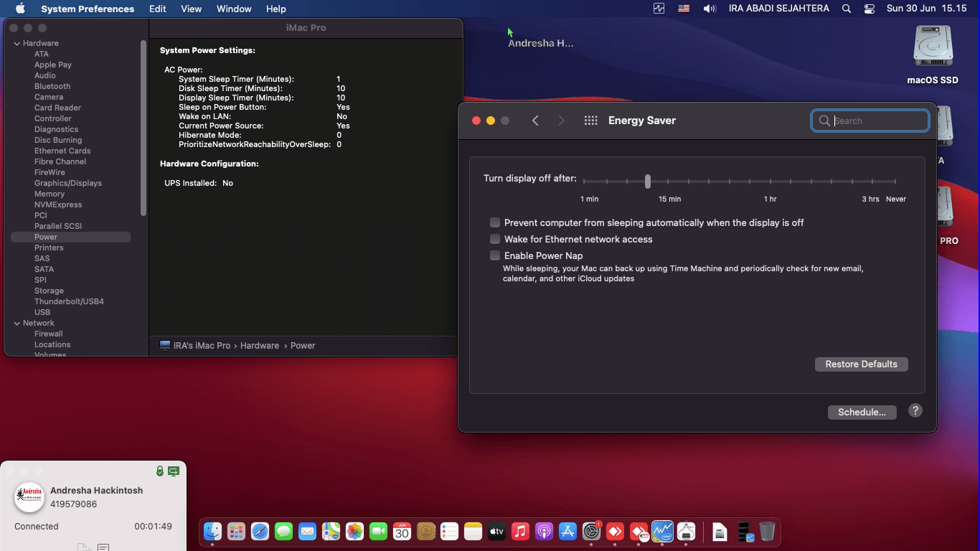
Task: Click the Energy Saver help question mark
Action: click(x=915, y=410)
